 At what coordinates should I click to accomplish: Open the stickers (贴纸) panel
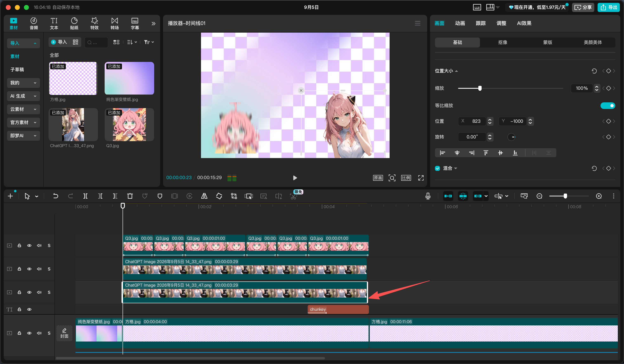coord(74,24)
